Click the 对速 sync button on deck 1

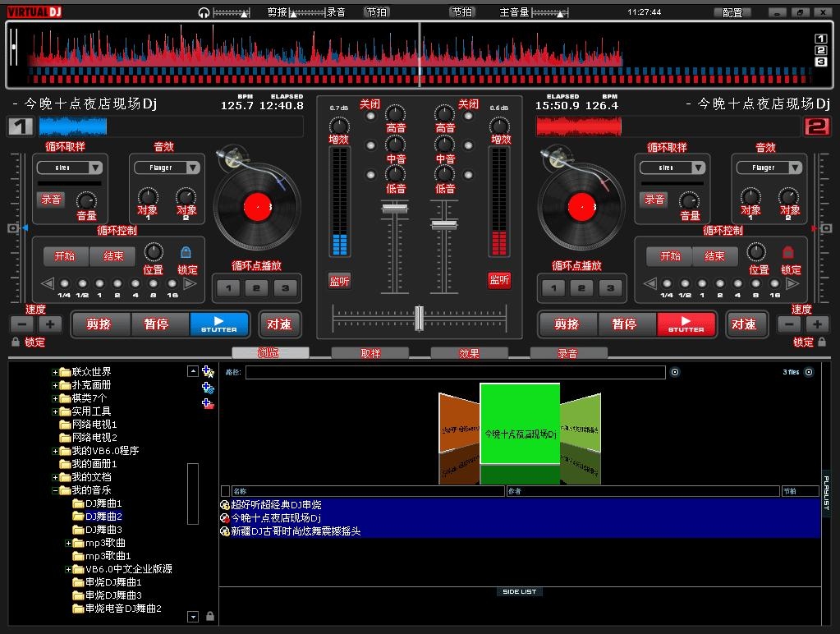click(279, 324)
